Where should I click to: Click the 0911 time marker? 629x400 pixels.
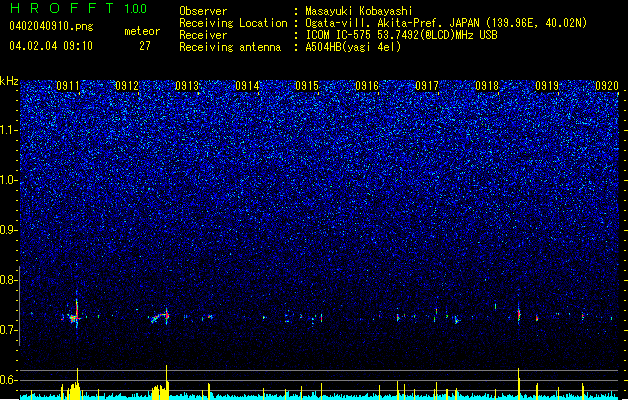point(68,86)
